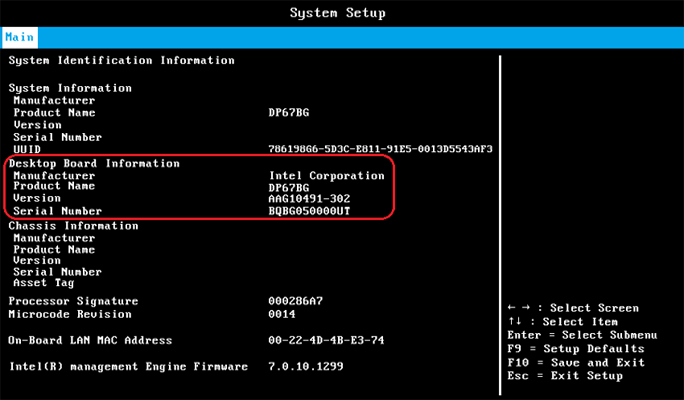The width and height of the screenshot is (684, 400).
Task: Select Product Name under Chassis Information
Action: (54, 250)
